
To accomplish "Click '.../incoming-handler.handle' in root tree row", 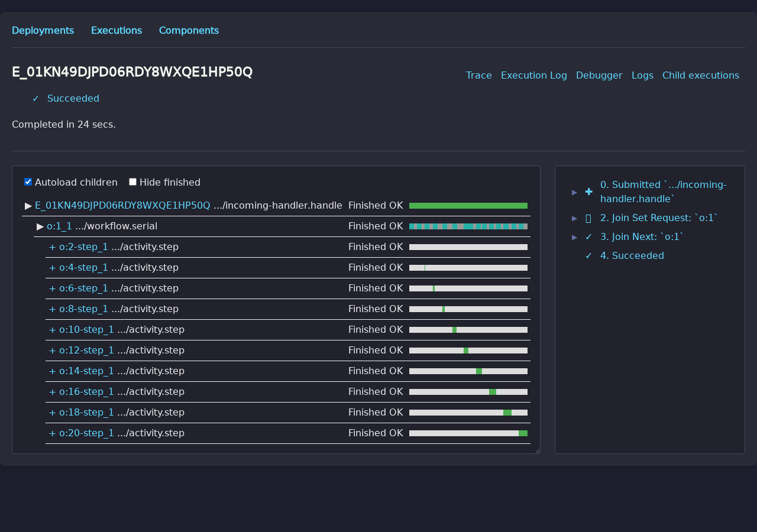I will 278,206.
